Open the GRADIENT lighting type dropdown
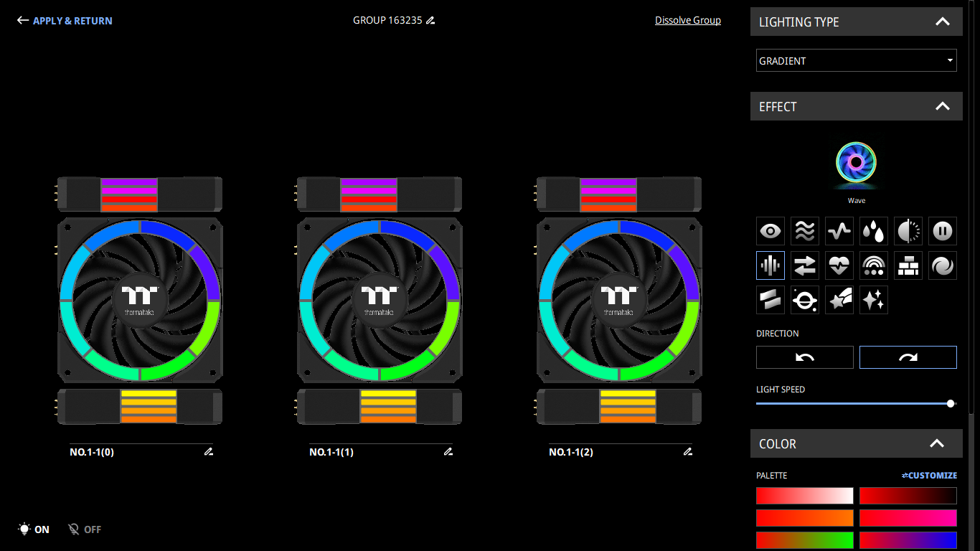The height and width of the screenshot is (551, 980). (x=857, y=61)
